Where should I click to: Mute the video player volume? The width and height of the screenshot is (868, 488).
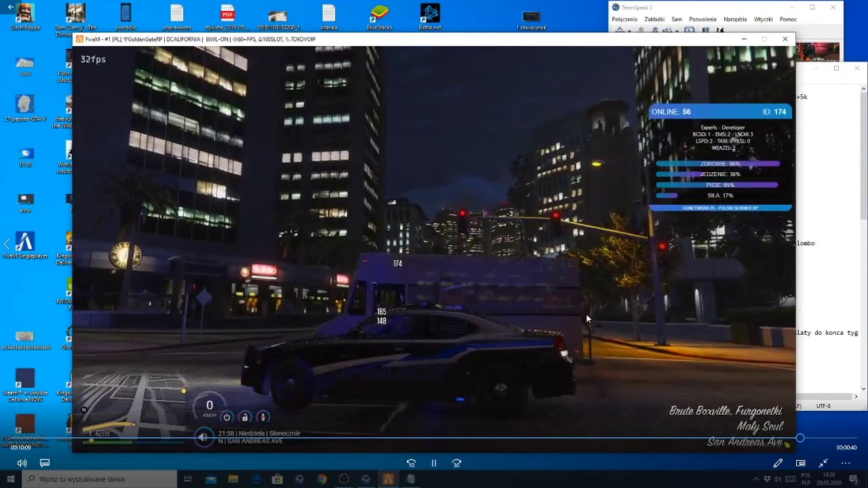point(22,463)
